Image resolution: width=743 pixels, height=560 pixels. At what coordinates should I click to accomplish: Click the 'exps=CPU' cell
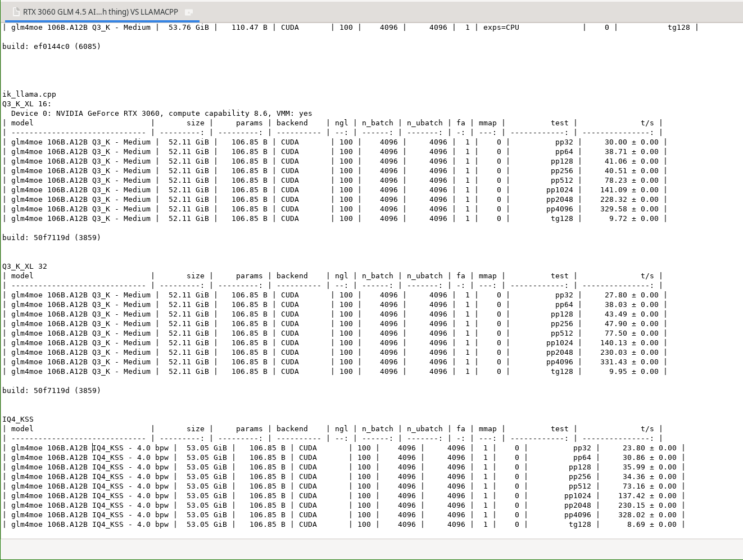[x=501, y=28]
